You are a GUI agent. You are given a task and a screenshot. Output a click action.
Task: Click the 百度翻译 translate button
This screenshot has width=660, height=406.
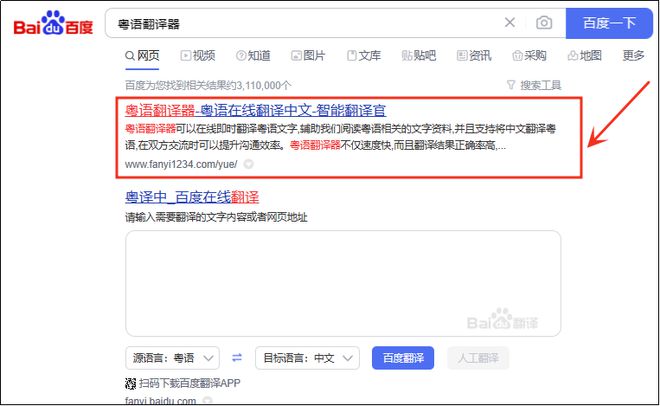(x=403, y=358)
